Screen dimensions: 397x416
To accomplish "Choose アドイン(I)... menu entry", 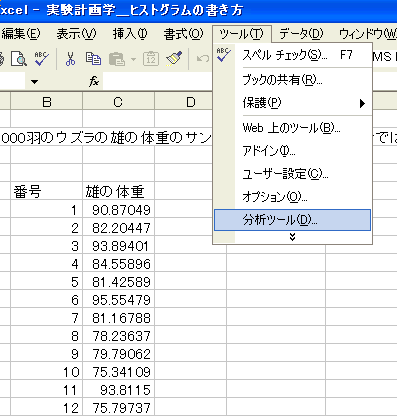I will click(293, 151).
